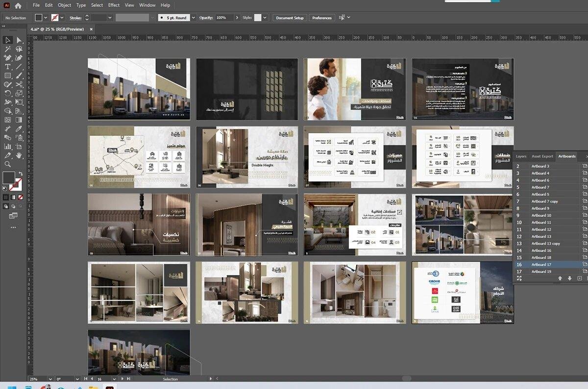Reset to default fill and stroke
The image size is (588, 389).
pos(4,188)
